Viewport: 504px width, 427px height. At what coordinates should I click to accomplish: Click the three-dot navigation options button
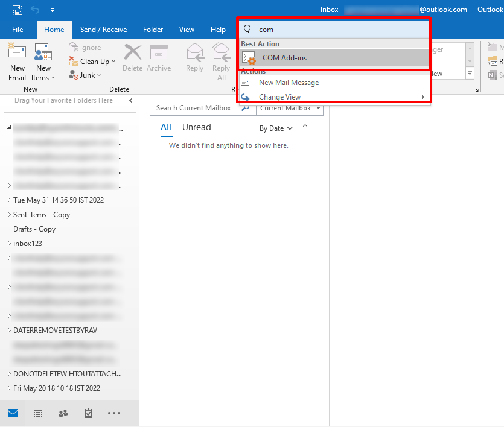(x=114, y=413)
